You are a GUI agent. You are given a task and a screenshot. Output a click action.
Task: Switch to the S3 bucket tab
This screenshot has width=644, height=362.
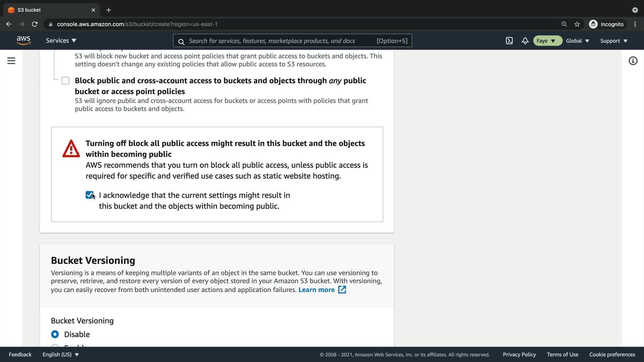pos(50,10)
